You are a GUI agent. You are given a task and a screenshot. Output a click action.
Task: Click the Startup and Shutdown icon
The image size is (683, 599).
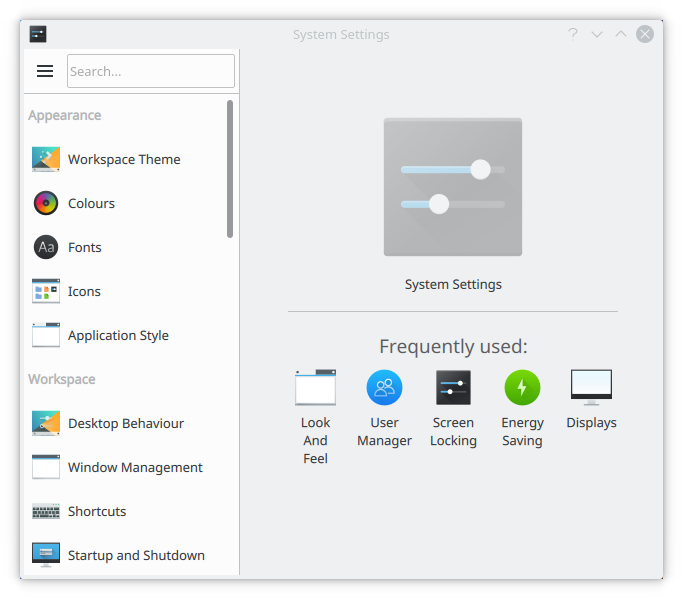[46, 555]
